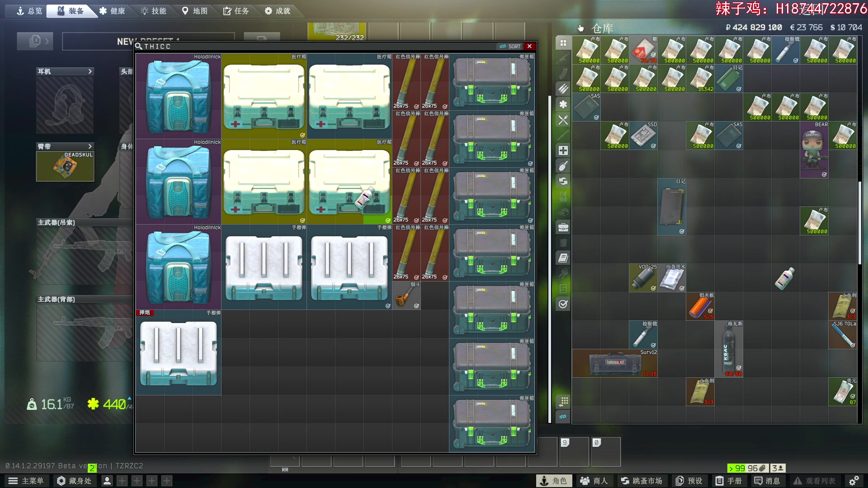Switch to the 成就 tab
The height and width of the screenshot is (488, 868).
coord(278,11)
